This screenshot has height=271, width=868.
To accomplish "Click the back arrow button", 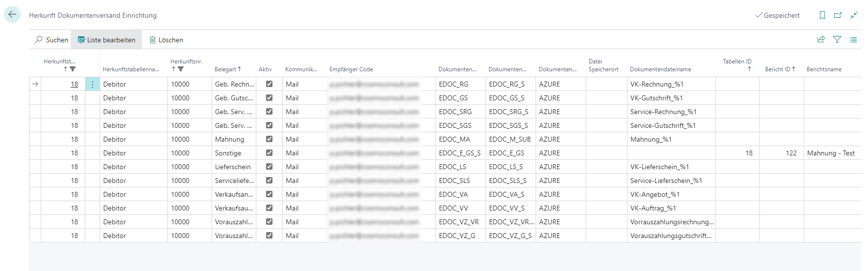I will click(x=12, y=15).
